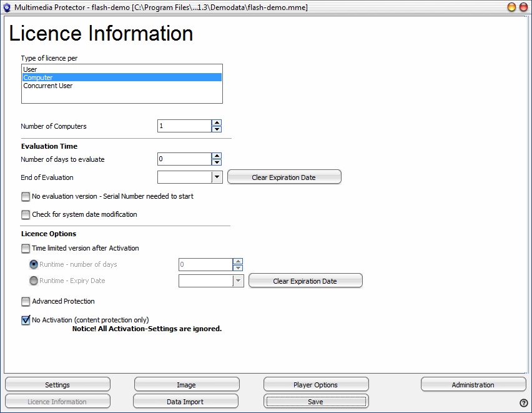This screenshot has width=532, height=413.
Task: Increase the Number of Computers value
Action: click(x=217, y=123)
